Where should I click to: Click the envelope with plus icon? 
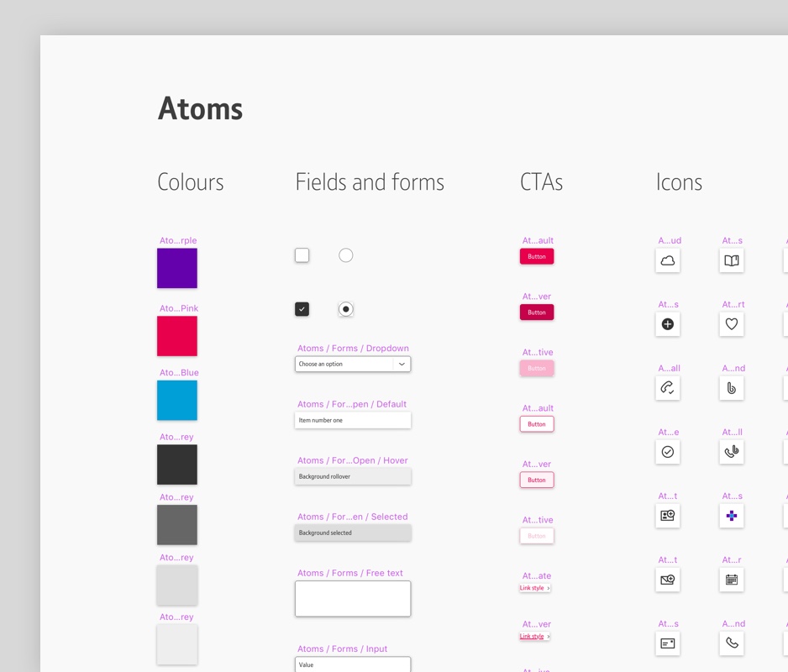(668, 580)
